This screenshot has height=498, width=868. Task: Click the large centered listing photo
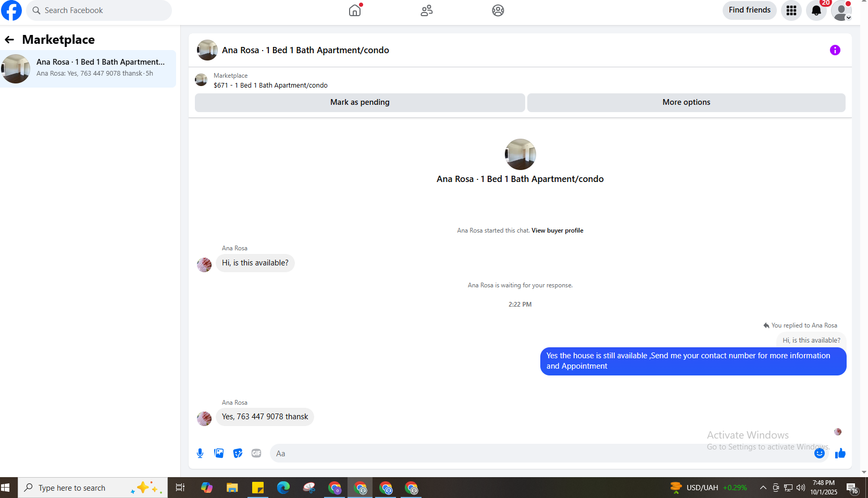click(x=520, y=154)
